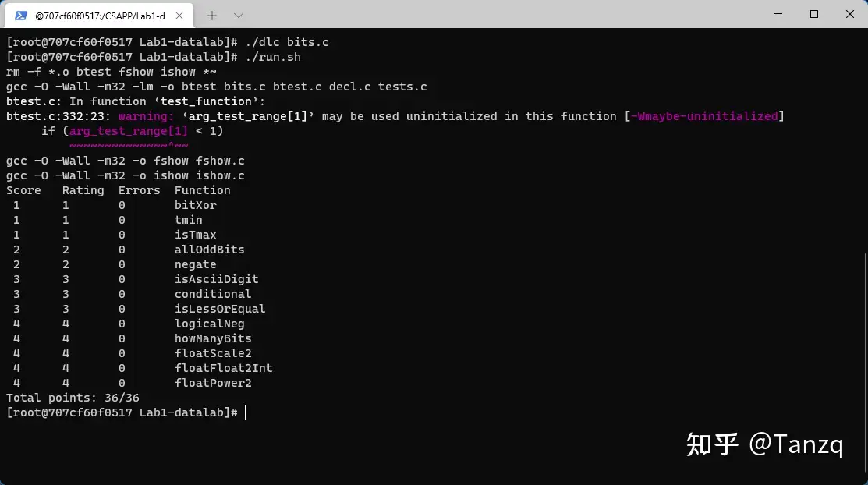Image resolution: width=868 pixels, height=485 pixels.
Task: Close the terminal window
Action: [850, 14]
